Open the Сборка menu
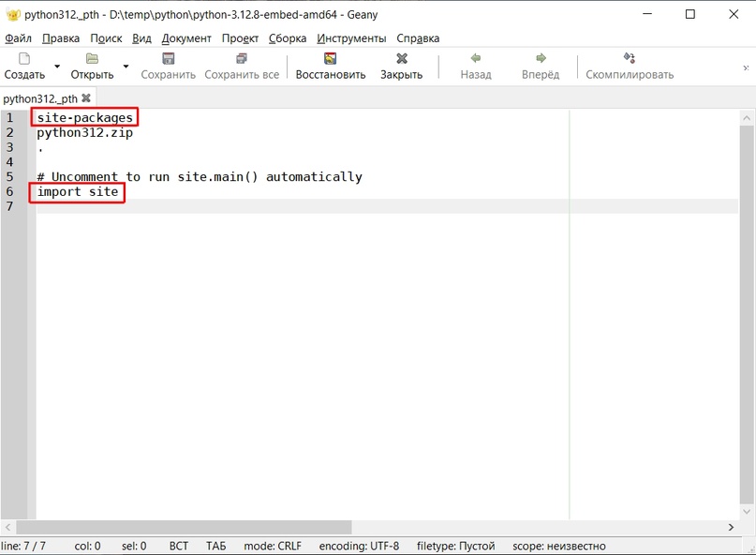Screen dimensions: 756x555 (287, 38)
